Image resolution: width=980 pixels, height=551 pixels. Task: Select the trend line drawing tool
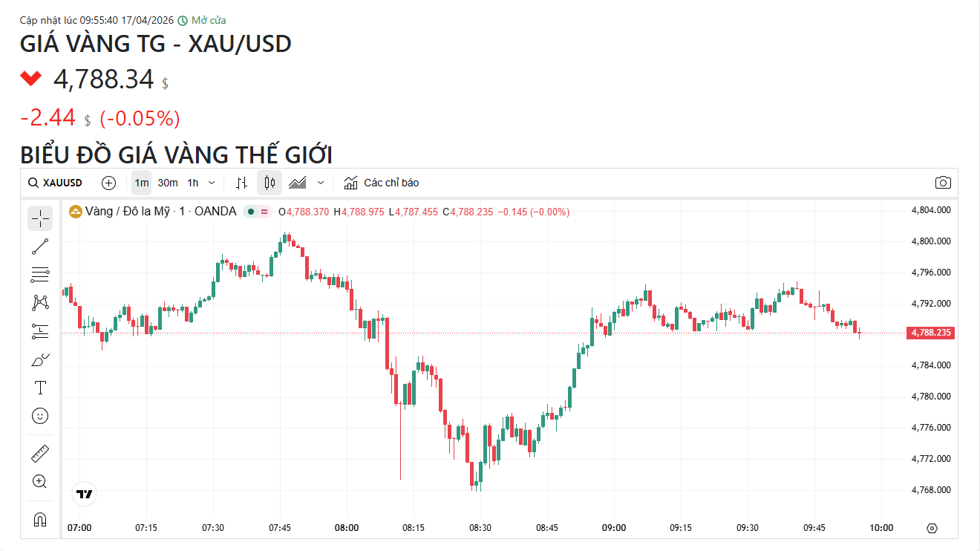click(40, 247)
